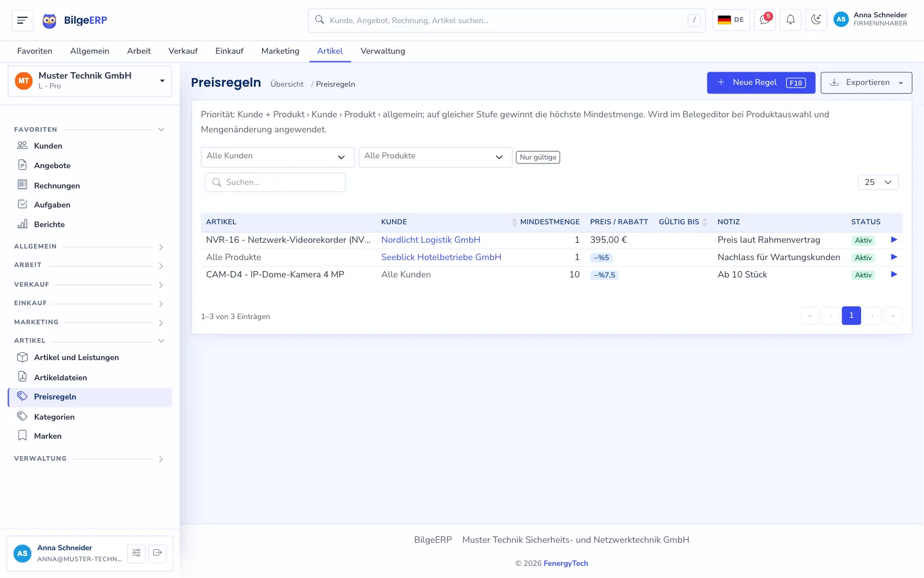Open the Alle Produkte filter dropdown
Image resolution: width=924 pixels, height=578 pixels.
pyautogui.click(x=435, y=157)
